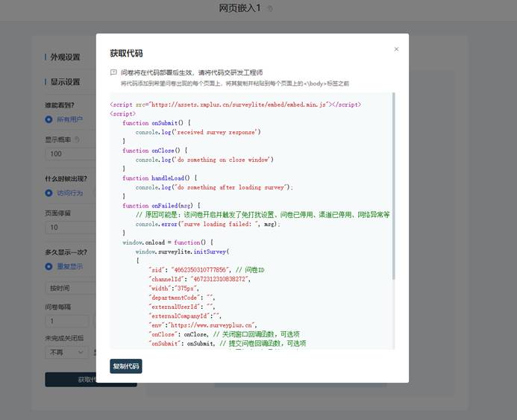This screenshot has width=517, height=420.
Task: Click the script src URL line
Action: pyautogui.click(x=236, y=104)
